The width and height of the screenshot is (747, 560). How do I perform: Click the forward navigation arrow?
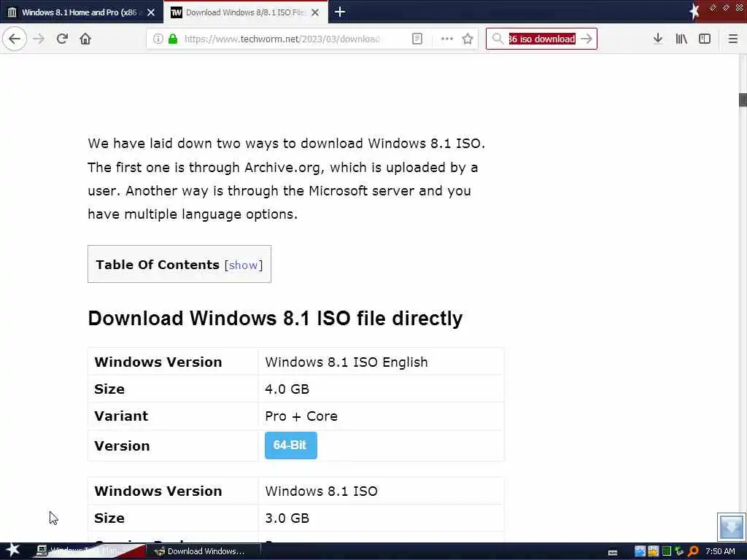pos(39,39)
